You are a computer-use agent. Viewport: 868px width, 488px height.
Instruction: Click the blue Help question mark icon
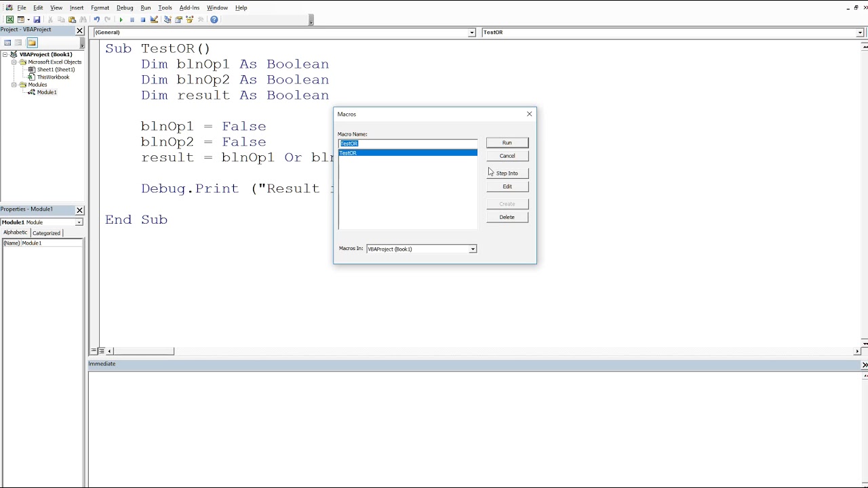coord(214,20)
